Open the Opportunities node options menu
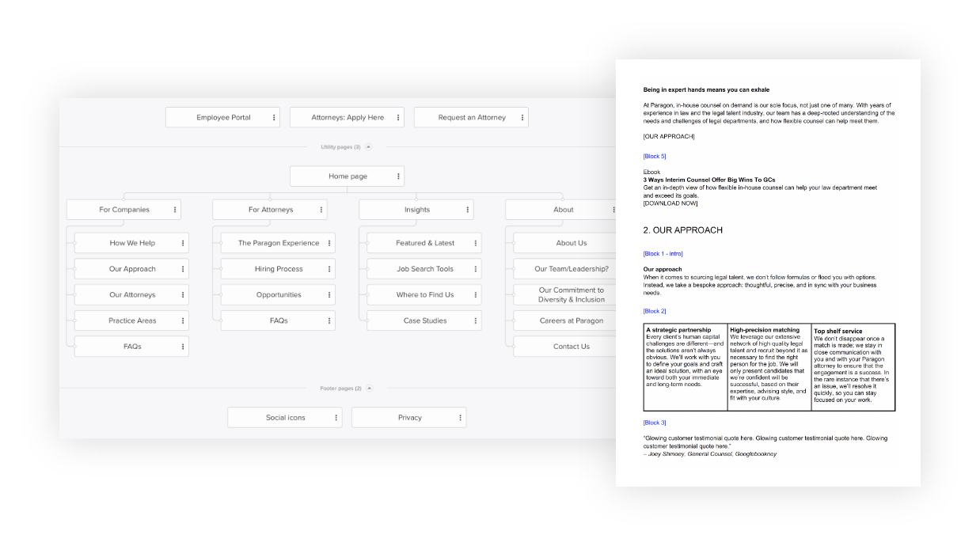 [x=329, y=295]
